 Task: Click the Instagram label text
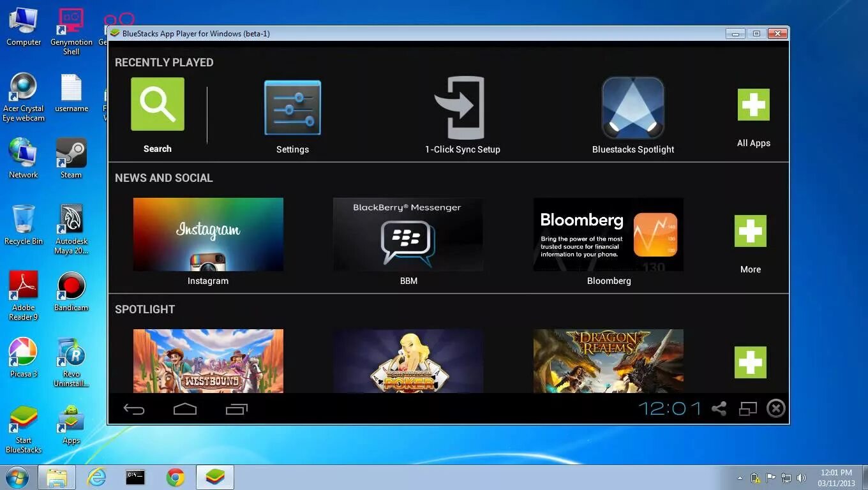(208, 281)
